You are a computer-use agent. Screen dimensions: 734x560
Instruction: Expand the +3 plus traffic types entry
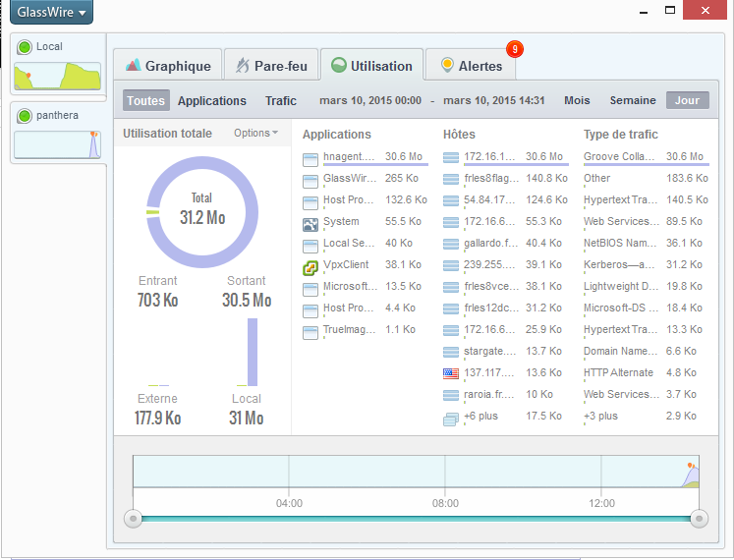[x=600, y=416]
